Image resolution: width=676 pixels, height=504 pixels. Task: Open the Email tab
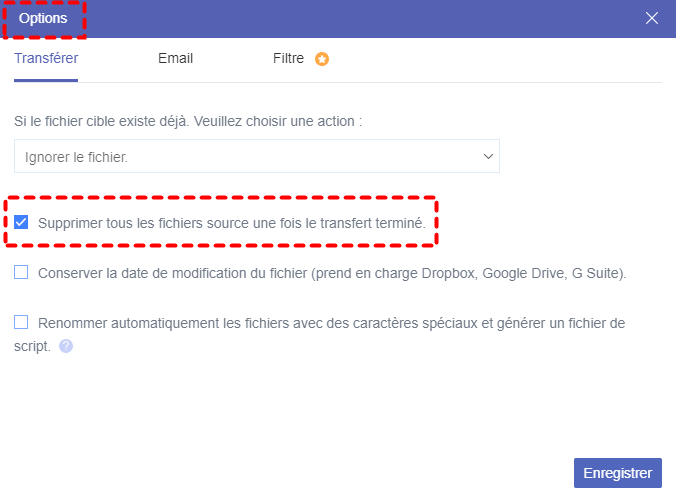[175, 58]
